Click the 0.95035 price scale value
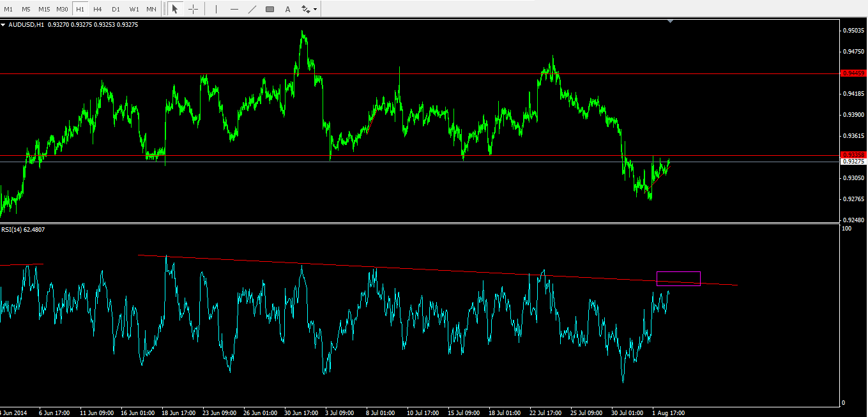Viewport: 868px width, 417px height. coord(854,30)
